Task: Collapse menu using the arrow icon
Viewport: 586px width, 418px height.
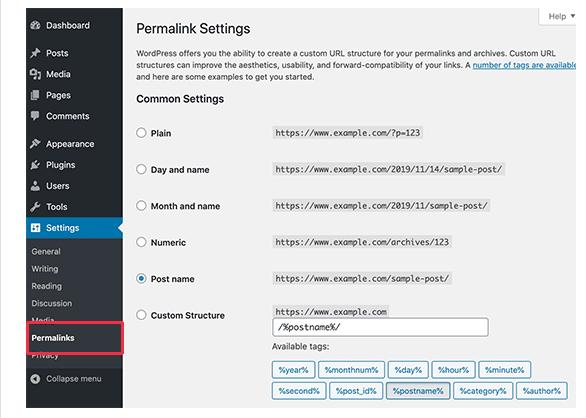Action: [x=36, y=379]
